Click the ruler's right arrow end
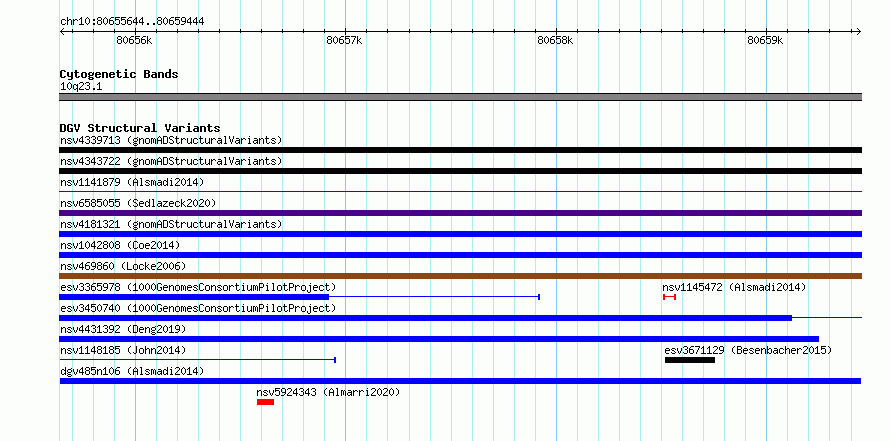Screen dimensions: 890x441 pos(859,31)
